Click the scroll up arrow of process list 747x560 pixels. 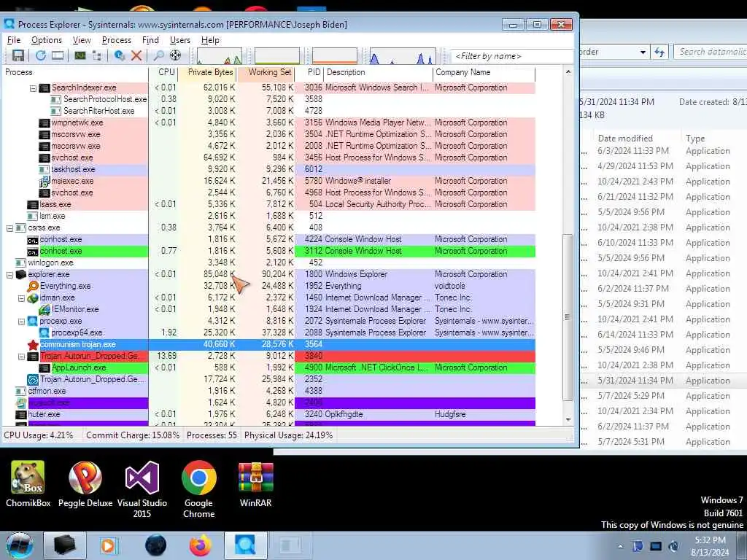(568, 72)
